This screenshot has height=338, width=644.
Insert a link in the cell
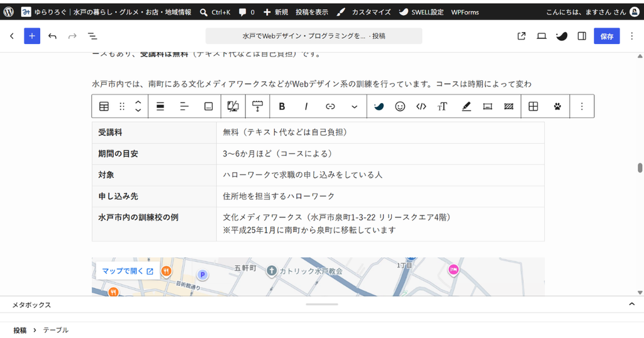(x=330, y=106)
